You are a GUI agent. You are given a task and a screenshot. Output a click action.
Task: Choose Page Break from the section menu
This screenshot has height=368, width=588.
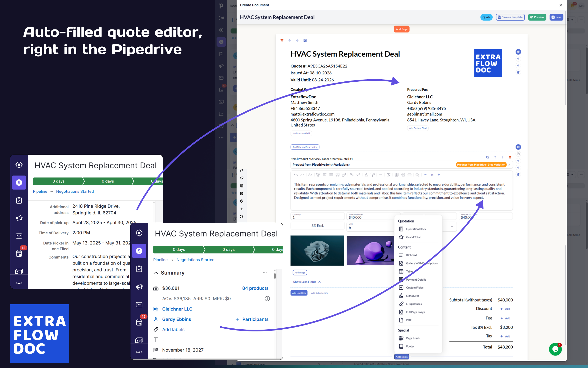pos(413,338)
